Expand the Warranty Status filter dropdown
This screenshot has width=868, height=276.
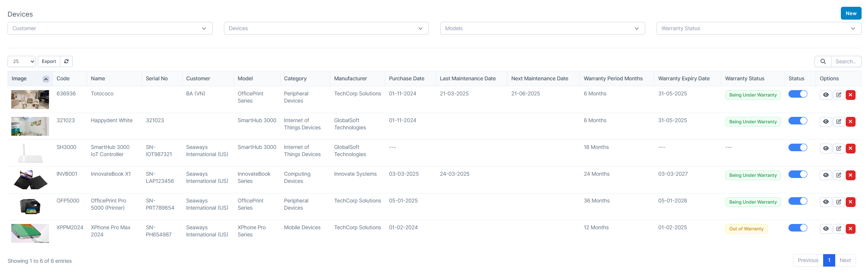coord(758,28)
